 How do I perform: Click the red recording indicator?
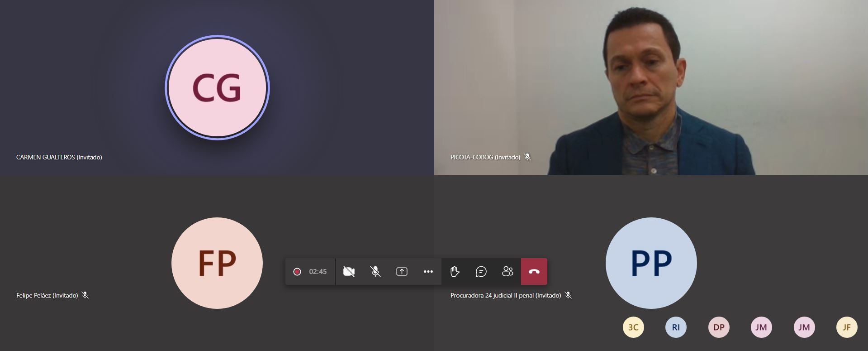[x=297, y=271]
